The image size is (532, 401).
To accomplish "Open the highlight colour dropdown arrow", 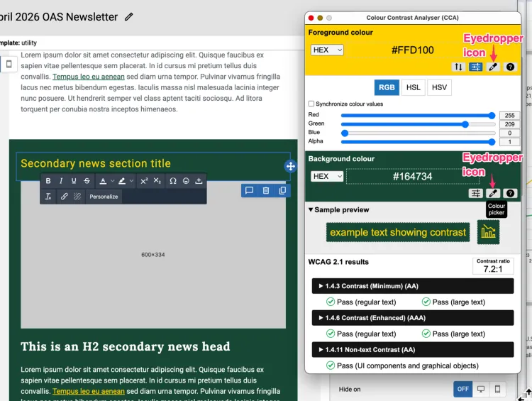I will click(x=131, y=181).
